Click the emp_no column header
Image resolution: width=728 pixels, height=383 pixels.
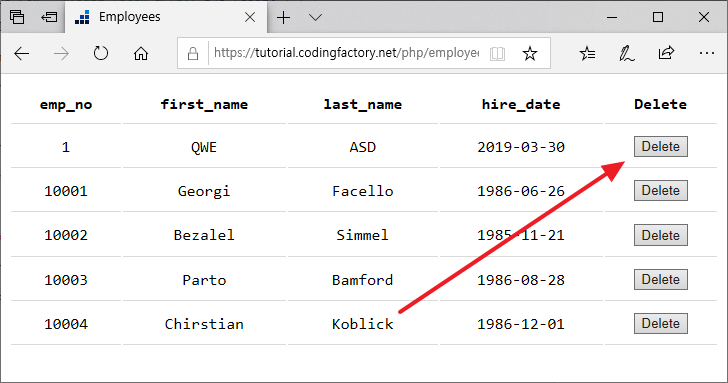coord(66,104)
